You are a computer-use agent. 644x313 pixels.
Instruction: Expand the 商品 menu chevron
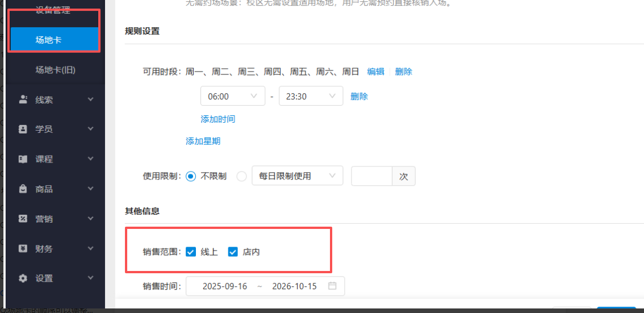(90, 189)
